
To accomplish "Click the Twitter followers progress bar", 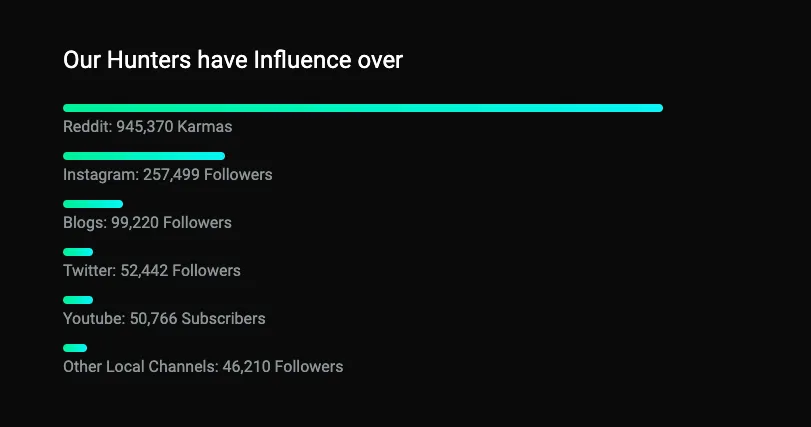I will point(78,252).
